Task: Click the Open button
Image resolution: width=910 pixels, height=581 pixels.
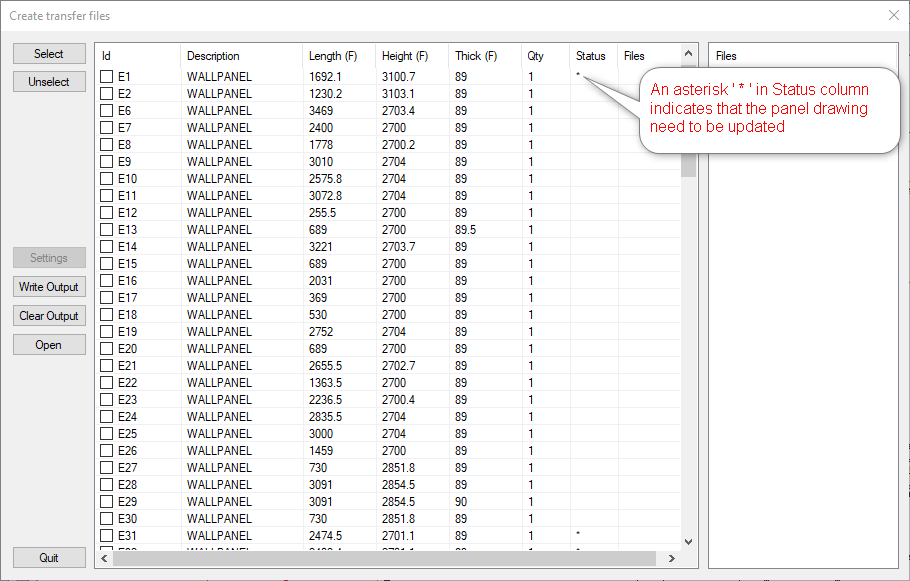Action: (x=49, y=345)
